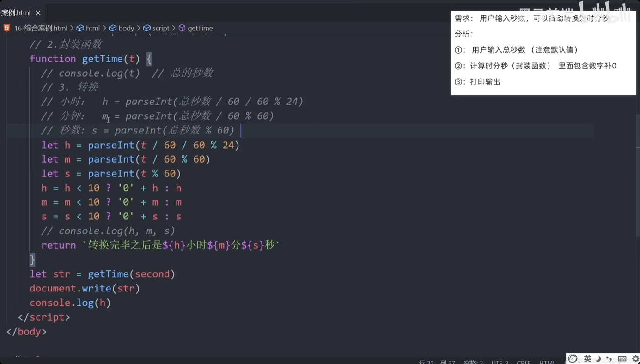Click line "h = h < 10 ? '0' + h : h"
This screenshot has width=640, height=364.
111,188
